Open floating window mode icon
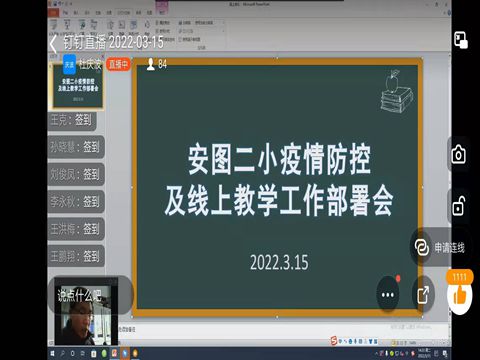The height and width of the screenshot is (360, 480). point(461,40)
